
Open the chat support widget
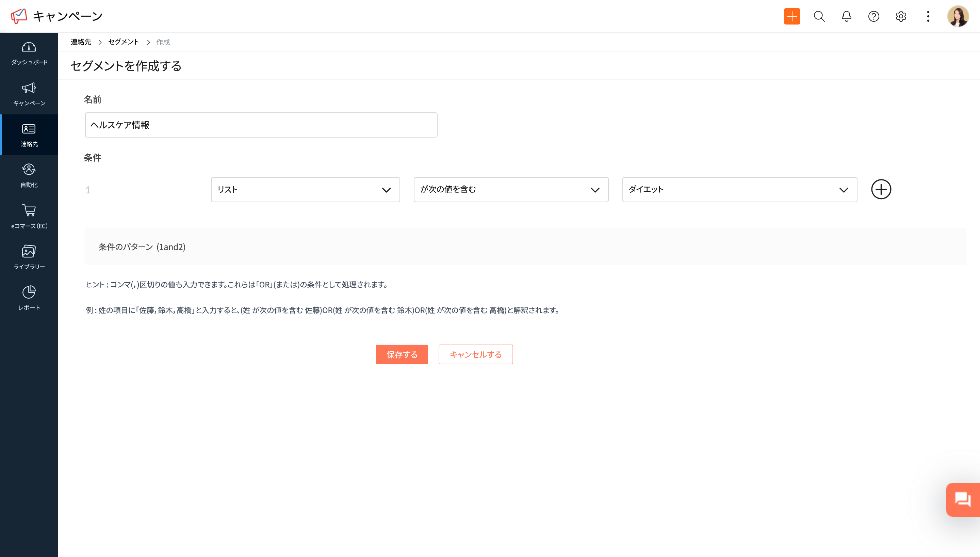pos(962,499)
